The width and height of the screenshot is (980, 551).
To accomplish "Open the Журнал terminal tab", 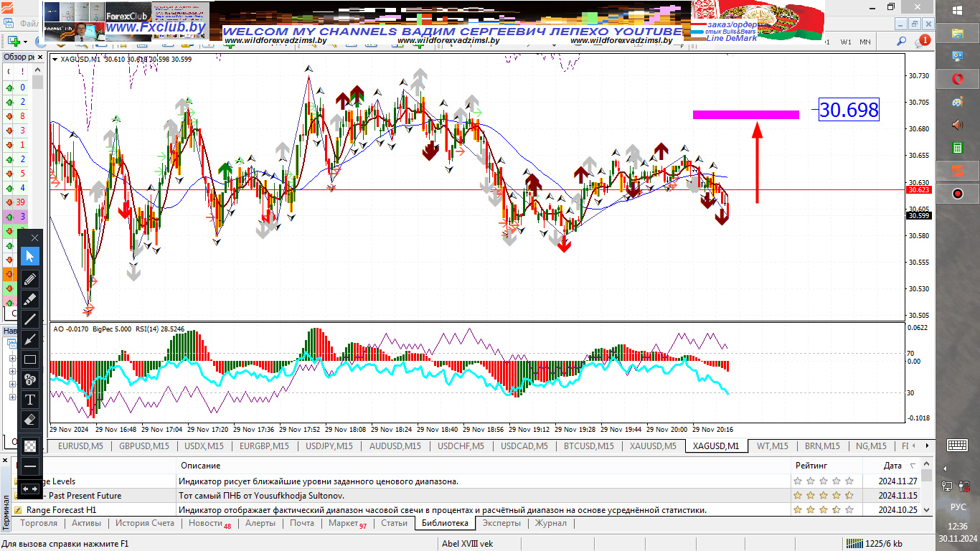I will coord(551,523).
